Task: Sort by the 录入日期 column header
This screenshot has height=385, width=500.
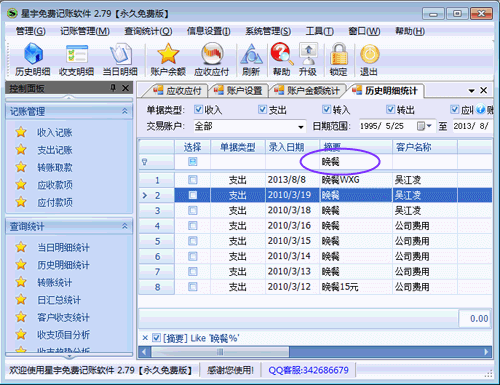Action: (x=292, y=147)
